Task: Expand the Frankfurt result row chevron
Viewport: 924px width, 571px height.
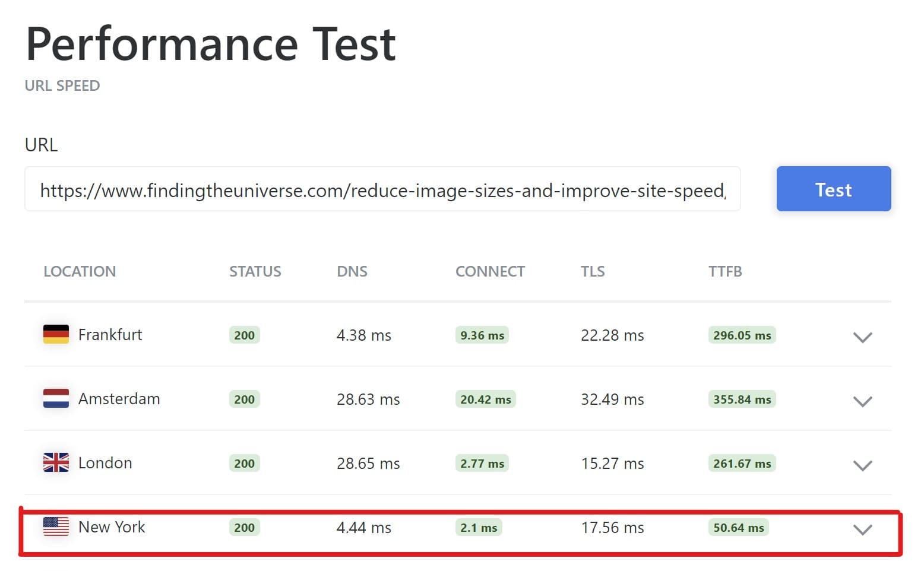Action: 862,337
